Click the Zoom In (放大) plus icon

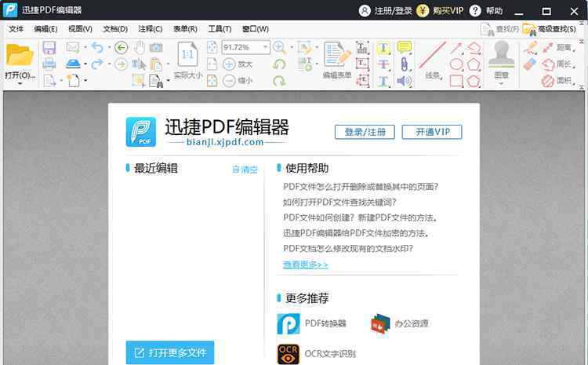click(x=229, y=64)
